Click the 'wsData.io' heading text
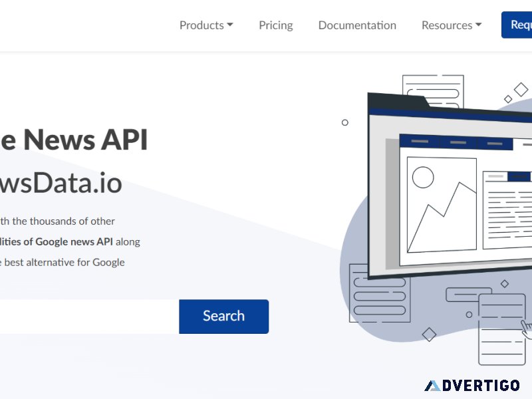532x399 pixels. point(61,184)
